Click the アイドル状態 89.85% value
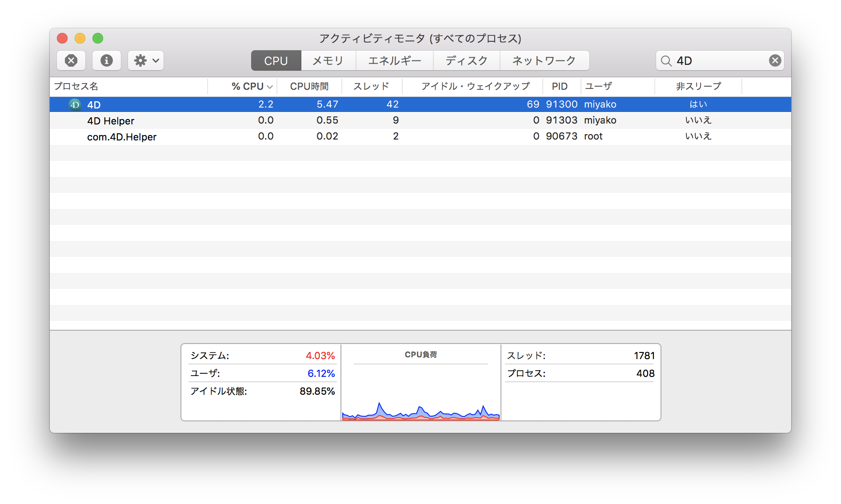Screen dimensions: 841x504 pos(317,391)
